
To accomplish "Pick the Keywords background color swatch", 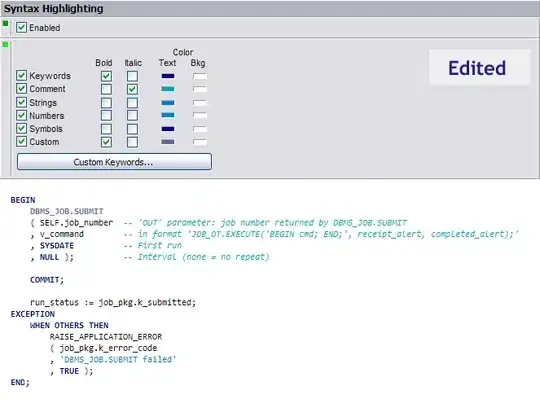I will 200,76.
